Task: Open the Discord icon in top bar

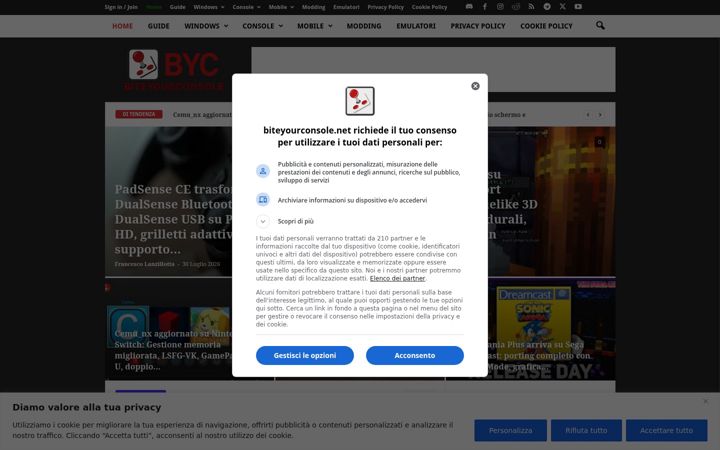Action: tap(469, 7)
